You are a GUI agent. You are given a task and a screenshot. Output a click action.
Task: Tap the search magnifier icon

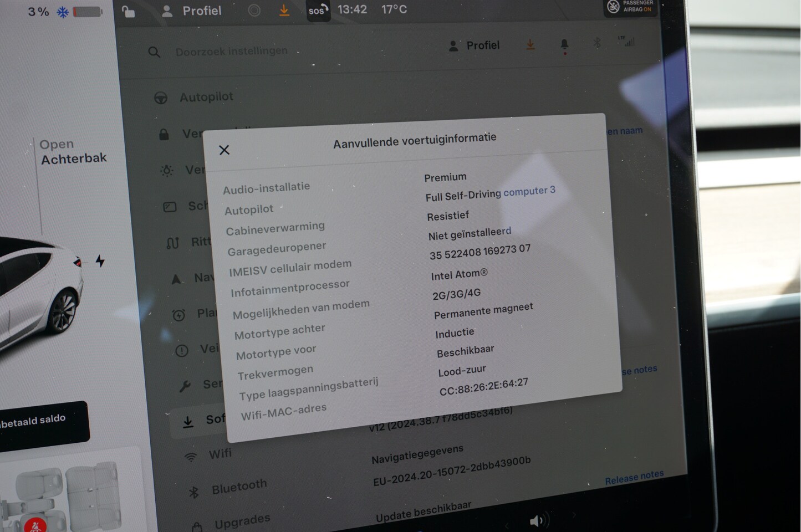point(154,52)
